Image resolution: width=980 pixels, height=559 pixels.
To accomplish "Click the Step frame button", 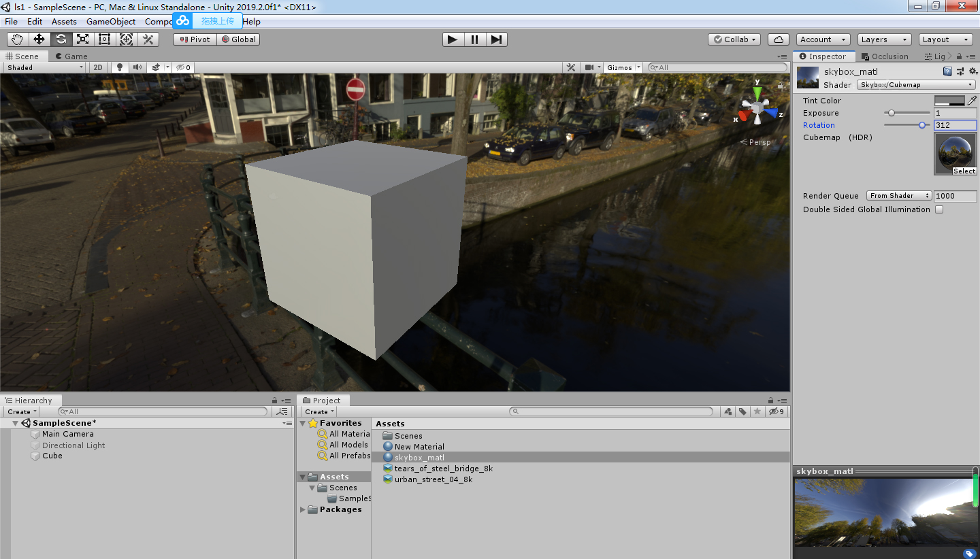I will tap(496, 39).
